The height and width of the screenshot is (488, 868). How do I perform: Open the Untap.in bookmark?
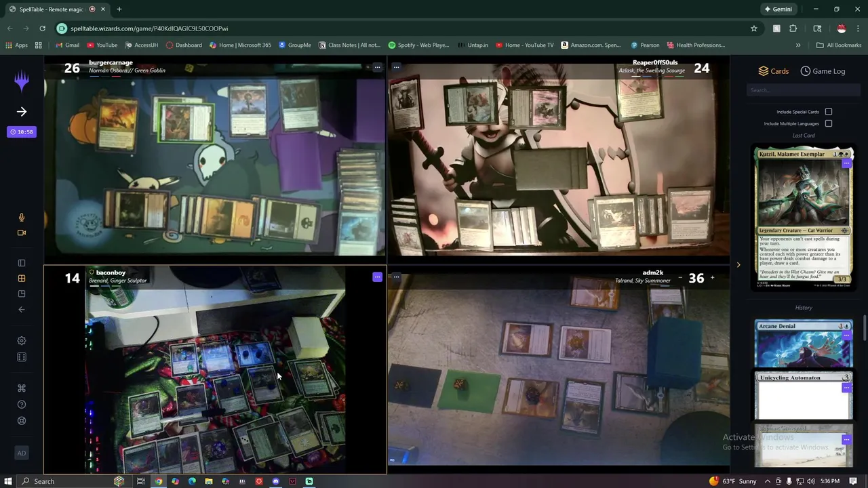pos(473,45)
